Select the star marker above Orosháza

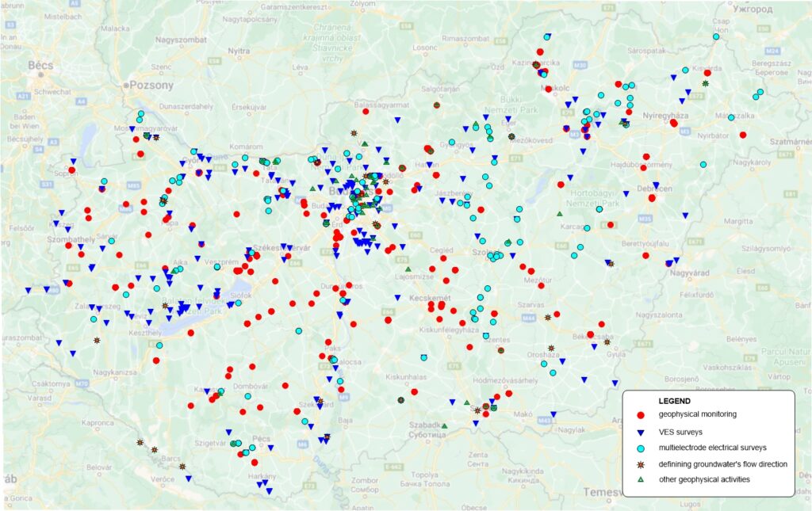[551, 349]
